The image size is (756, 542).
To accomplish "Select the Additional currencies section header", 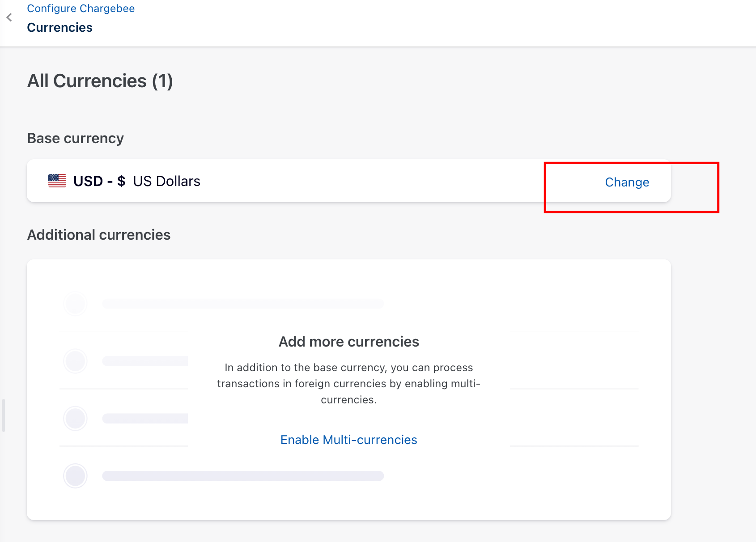I will tap(99, 234).
